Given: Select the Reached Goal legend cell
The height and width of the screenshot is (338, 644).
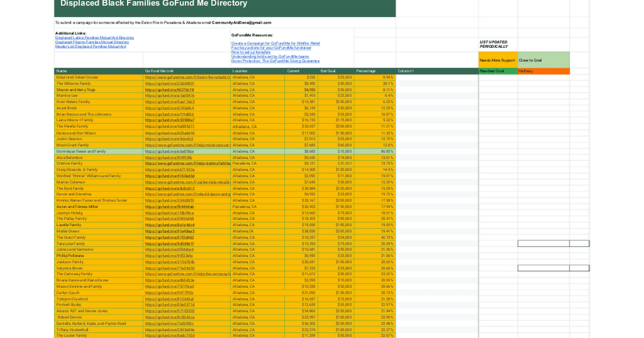Looking at the screenshot, I should 498,71.
